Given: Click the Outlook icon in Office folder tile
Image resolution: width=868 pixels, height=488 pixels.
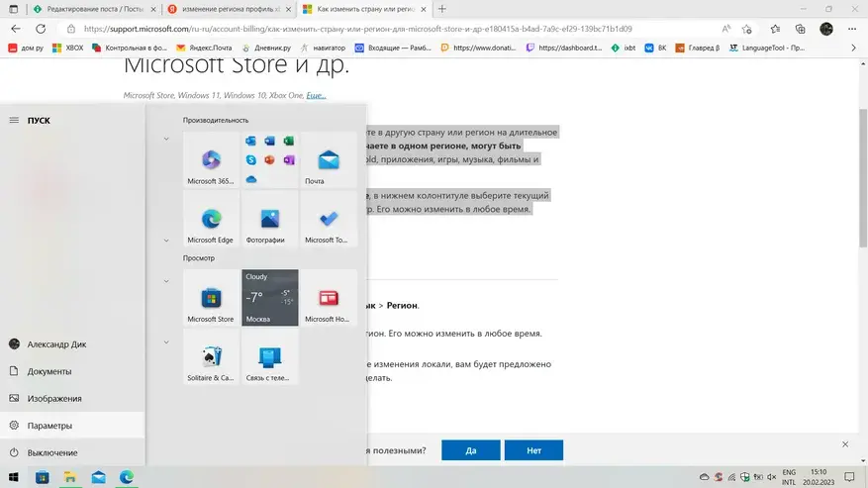Looking at the screenshot, I should coord(250,142).
